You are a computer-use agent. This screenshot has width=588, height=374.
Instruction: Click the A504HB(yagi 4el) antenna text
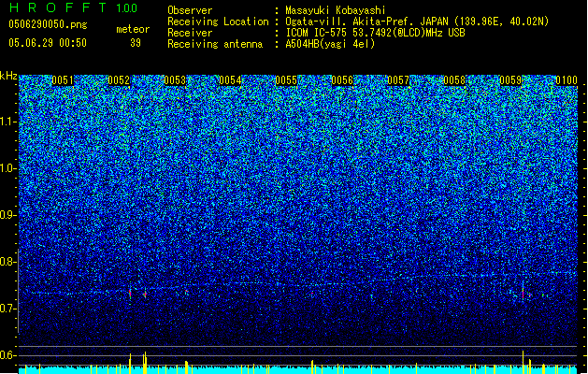(x=330, y=44)
